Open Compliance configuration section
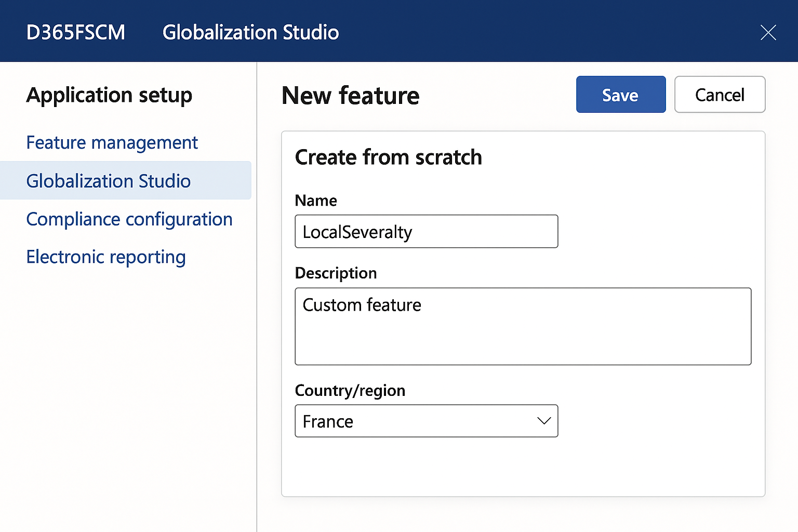 tap(129, 219)
